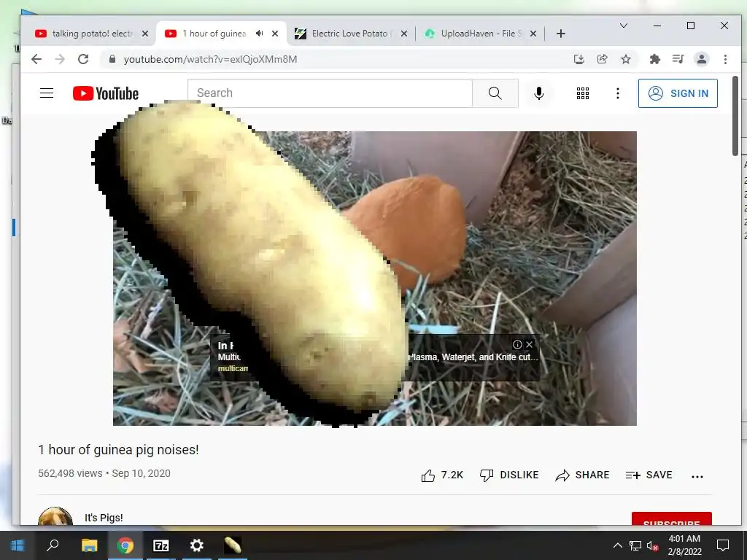Focus the YouTube Search input field

pyautogui.click(x=330, y=93)
